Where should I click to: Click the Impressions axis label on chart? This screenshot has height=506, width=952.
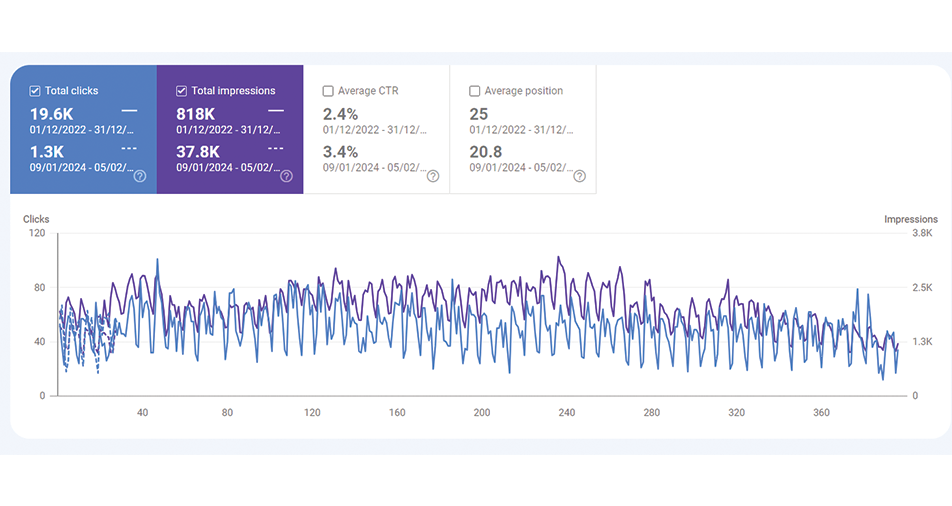tap(910, 219)
